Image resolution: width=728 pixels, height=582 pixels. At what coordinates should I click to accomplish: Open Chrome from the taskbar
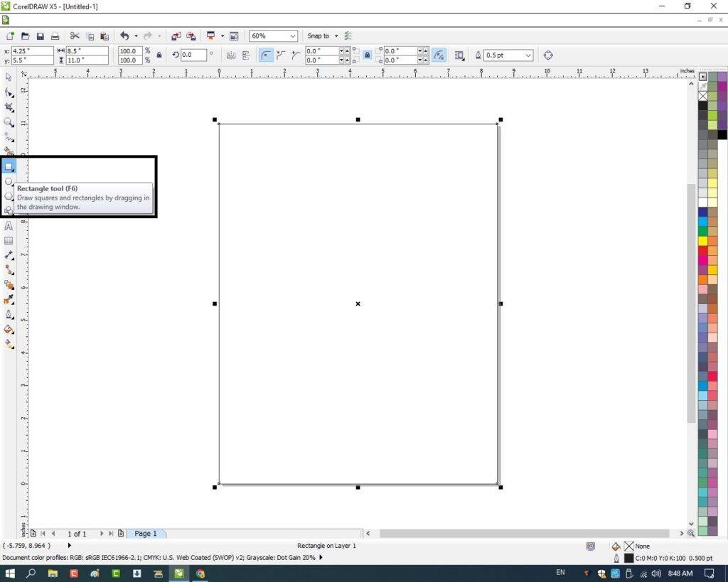(200, 573)
